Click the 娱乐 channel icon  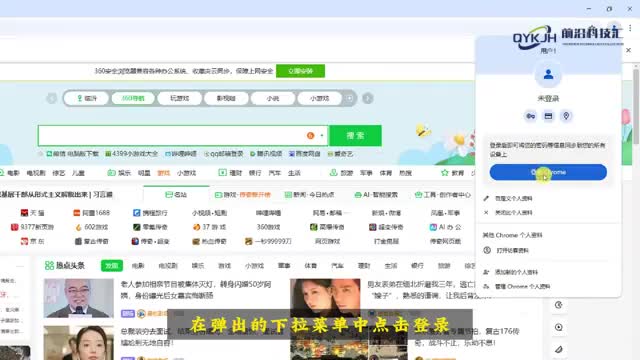(x=111, y=173)
